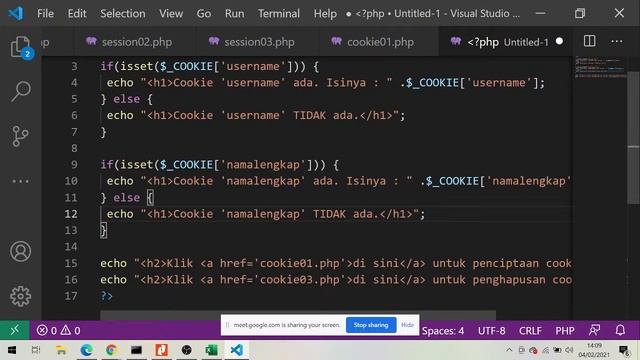Click Visual Studio Code taskbar icon

pos(237,350)
